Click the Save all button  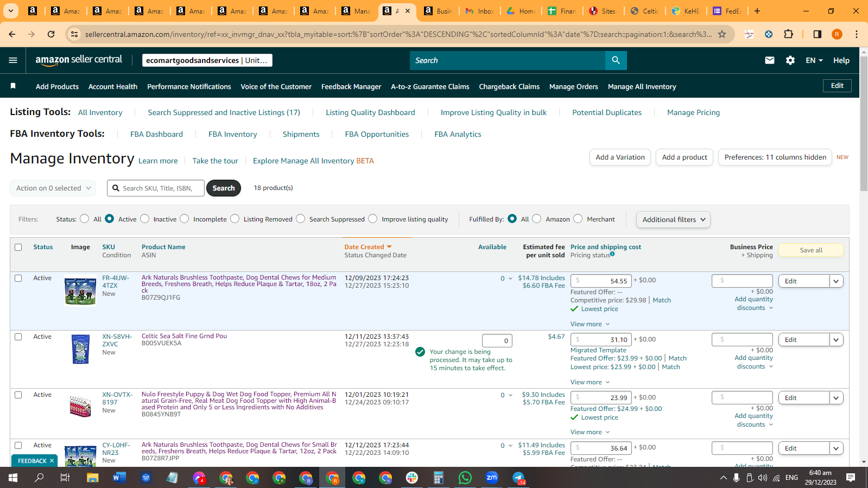coord(811,250)
